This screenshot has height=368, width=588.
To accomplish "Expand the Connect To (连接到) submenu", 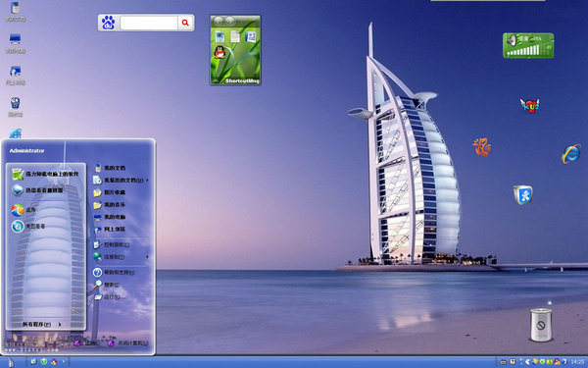I will [x=121, y=257].
